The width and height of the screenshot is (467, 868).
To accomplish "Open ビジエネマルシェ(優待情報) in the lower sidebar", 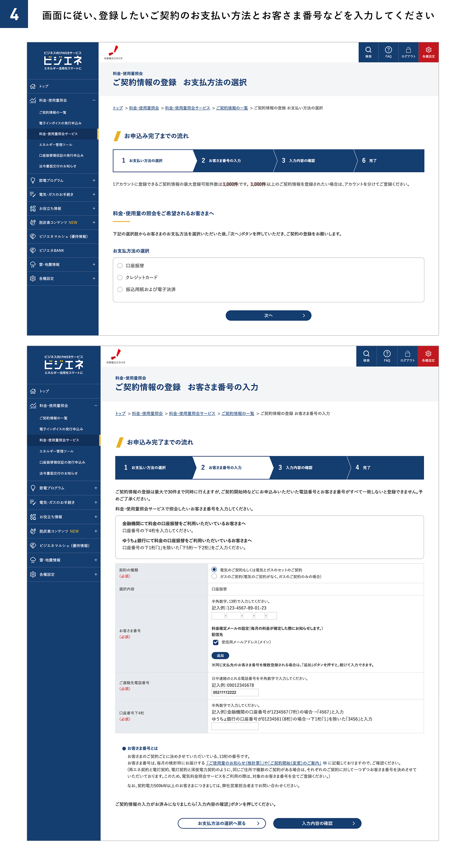I will pyautogui.click(x=64, y=545).
